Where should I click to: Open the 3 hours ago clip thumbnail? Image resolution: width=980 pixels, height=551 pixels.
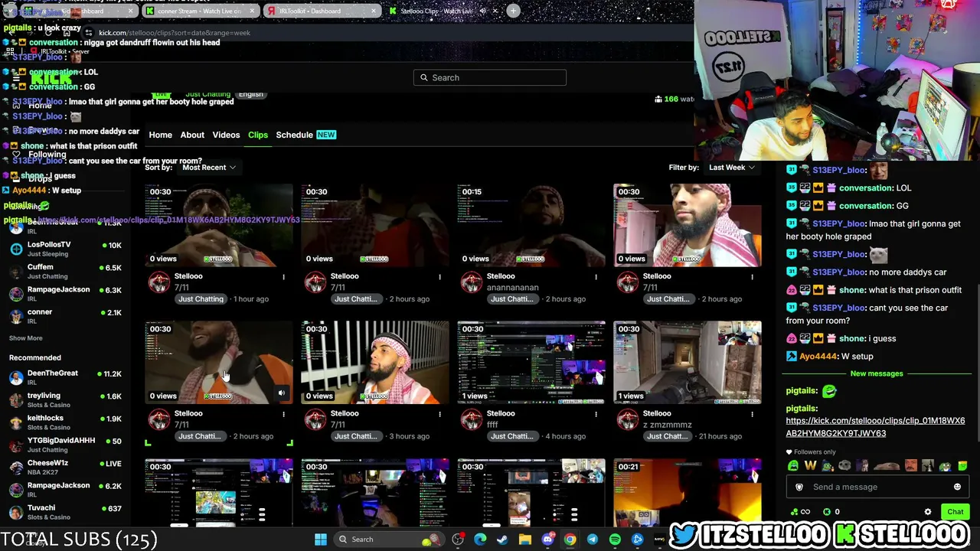pyautogui.click(x=375, y=362)
